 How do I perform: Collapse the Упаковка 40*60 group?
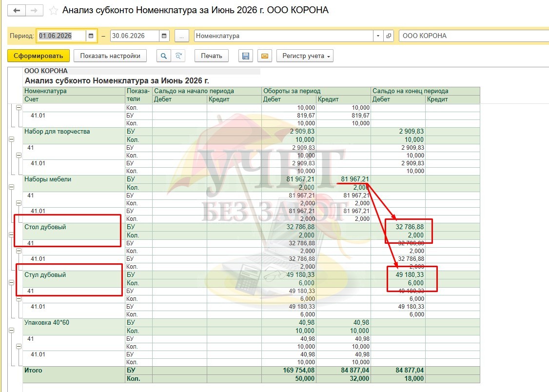[x=12, y=330]
